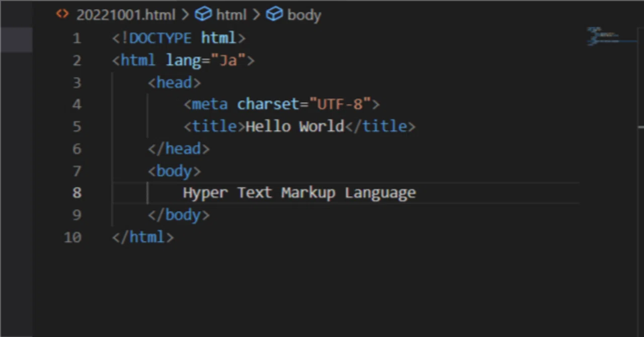Click the body symbol cube icon

click(274, 15)
